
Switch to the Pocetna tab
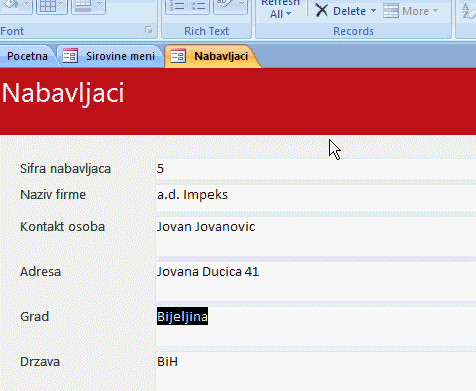27,56
